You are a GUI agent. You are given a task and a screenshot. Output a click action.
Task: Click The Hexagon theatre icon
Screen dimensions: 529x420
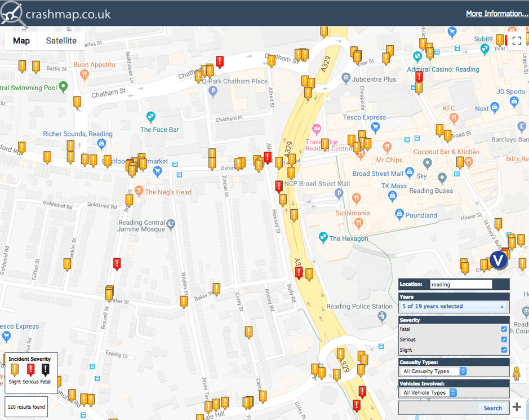[323, 237]
